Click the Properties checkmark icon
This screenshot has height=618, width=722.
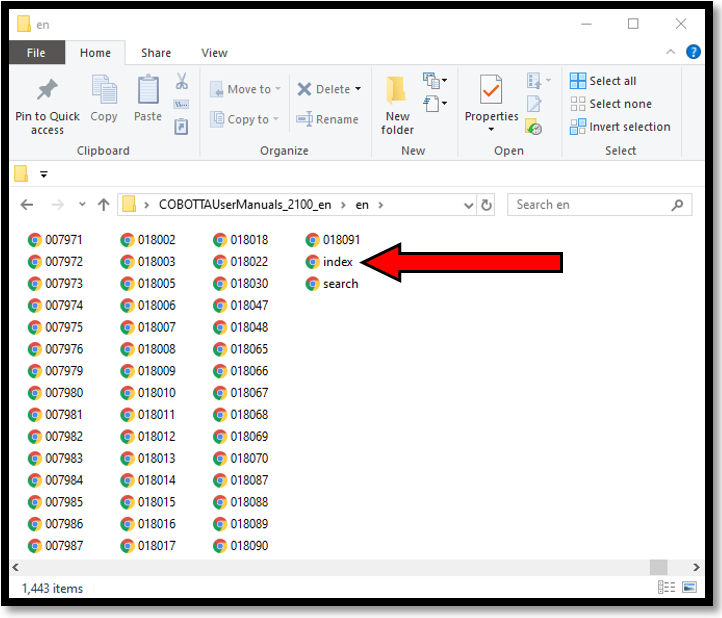point(491,89)
